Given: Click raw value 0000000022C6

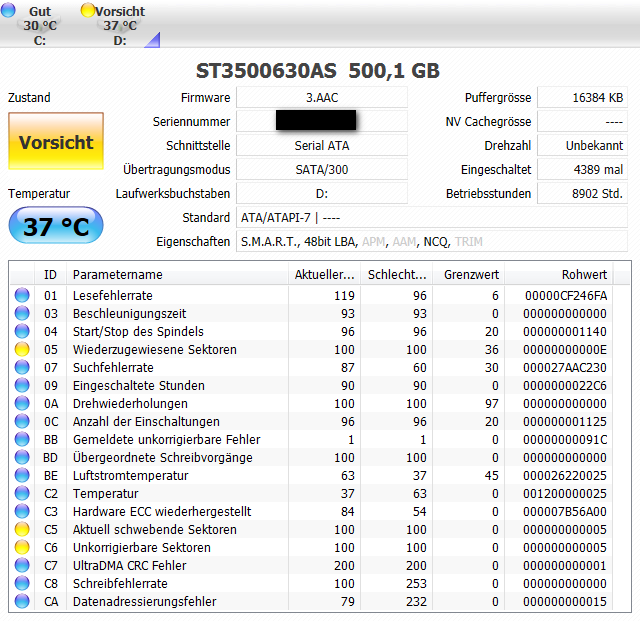Looking at the screenshot, I should pos(565,385).
